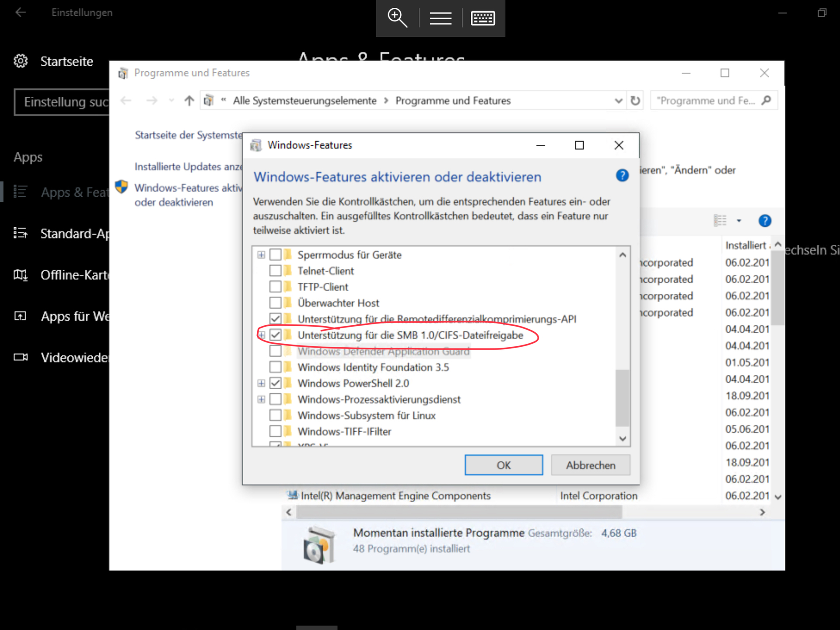This screenshot has width=840, height=630.
Task: Check Windows Identity Foundation 3.5 checkbox
Action: tap(275, 367)
